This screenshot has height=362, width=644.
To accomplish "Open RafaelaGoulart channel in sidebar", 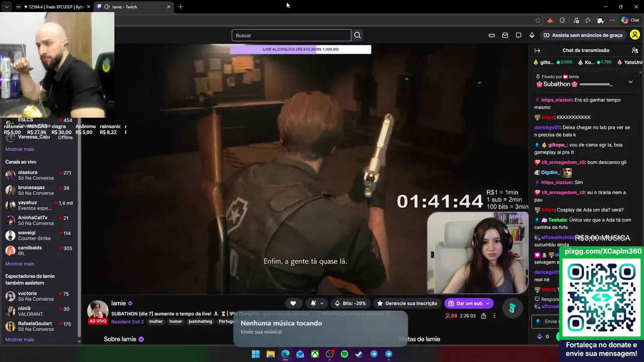I will click(40, 326).
